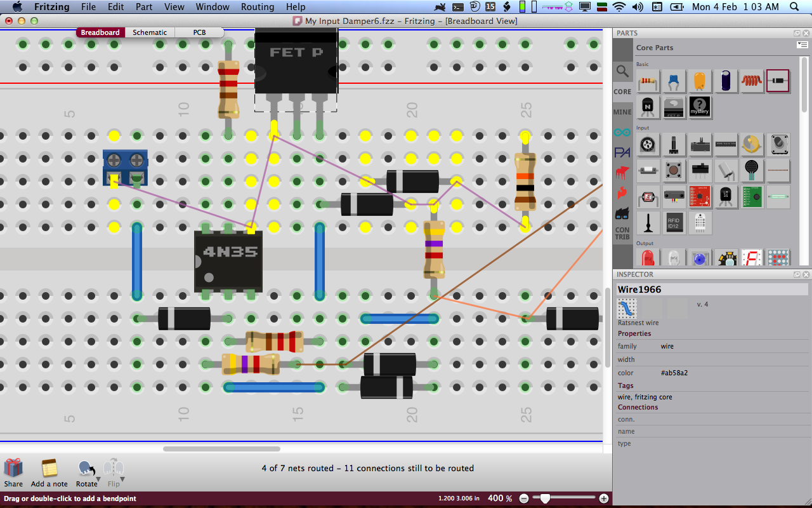Click the zoom in plus button
Image resolution: width=812 pixels, height=508 pixels.
[604, 498]
